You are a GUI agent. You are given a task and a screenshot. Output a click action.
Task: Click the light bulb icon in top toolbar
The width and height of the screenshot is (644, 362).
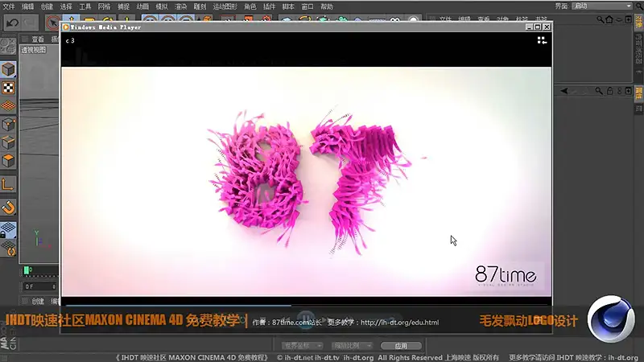tap(414, 20)
